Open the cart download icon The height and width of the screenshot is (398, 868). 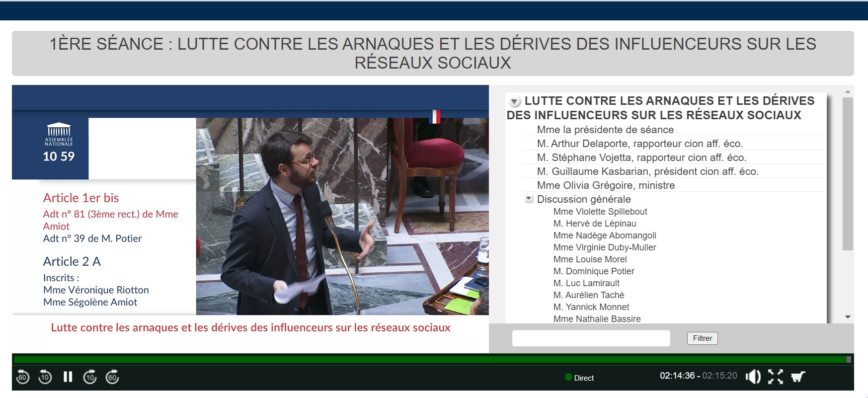(798, 377)
